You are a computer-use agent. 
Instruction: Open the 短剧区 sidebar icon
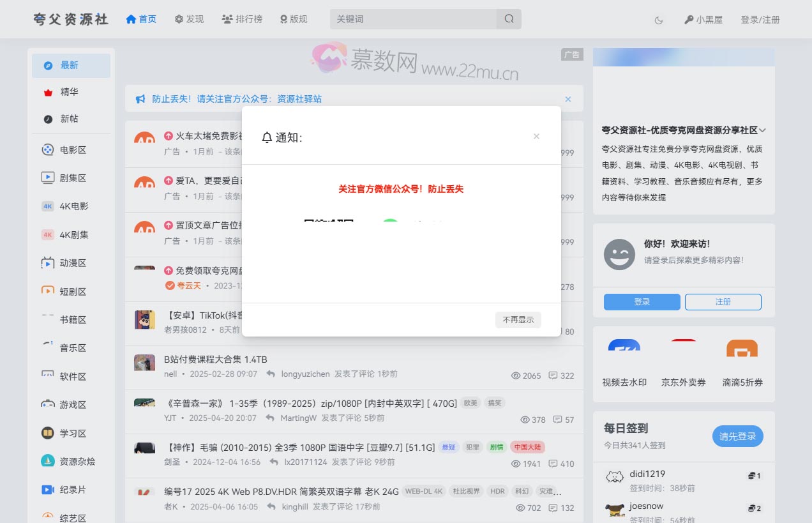click(47, 291)
